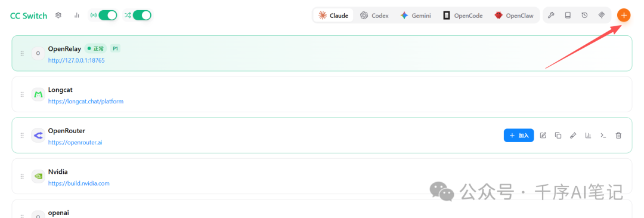Switch to the Gemini tab
This screenshot has width=644, height=218.
click(x=416, y=16)
